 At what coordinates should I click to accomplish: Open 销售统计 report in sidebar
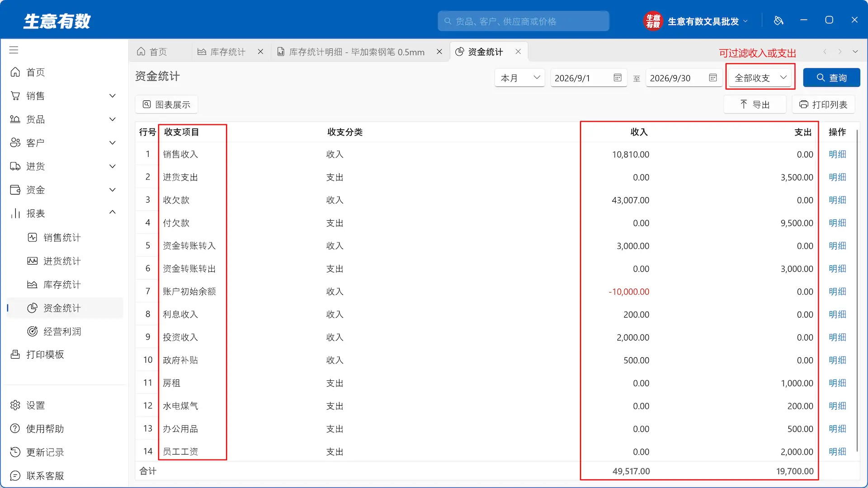(x=65, y=237)
